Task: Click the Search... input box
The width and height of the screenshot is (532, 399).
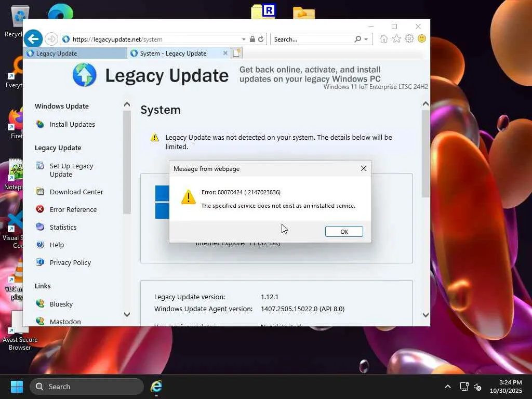Action: (312, 39)
